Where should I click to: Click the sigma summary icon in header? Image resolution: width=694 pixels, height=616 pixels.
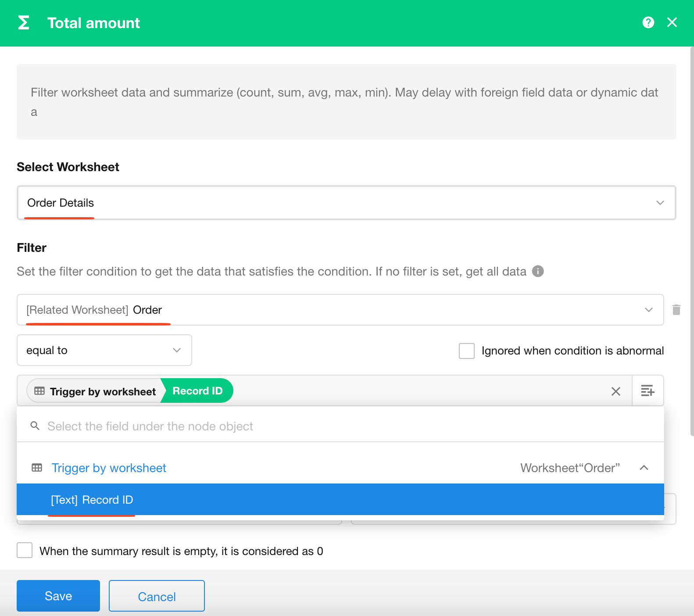[24, 23]
